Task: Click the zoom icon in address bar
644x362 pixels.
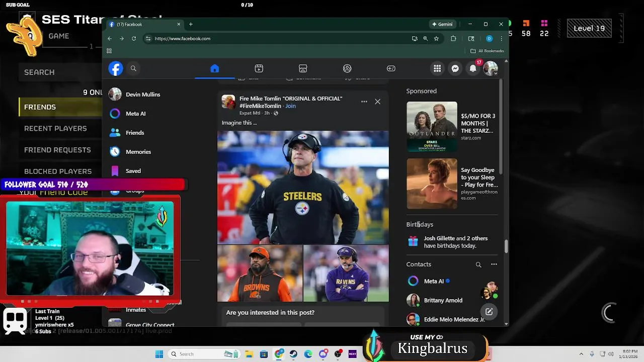Action: 425,38
